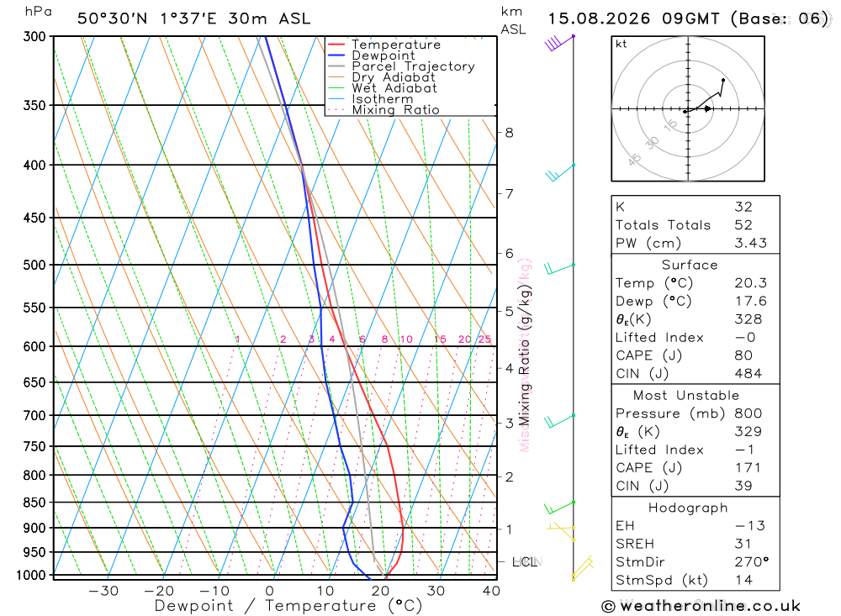The height and width of the screenshot is (616, 841).
Task: Click the grey Parcel Trajectory legend line
Action: click(336, 66)
